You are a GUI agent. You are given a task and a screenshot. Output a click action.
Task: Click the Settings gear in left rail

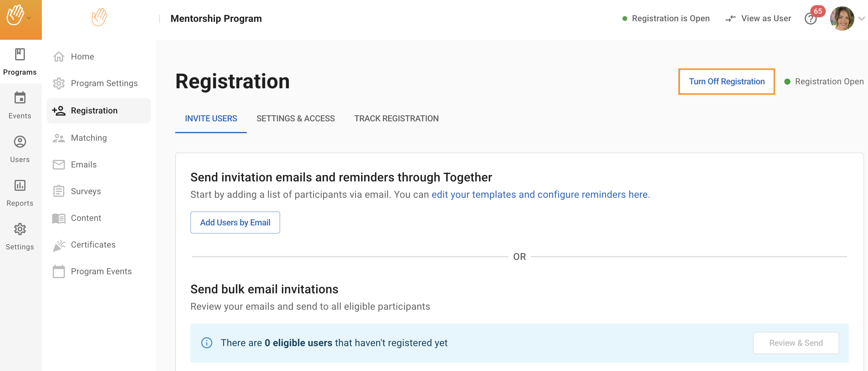[x=20, y=229]
